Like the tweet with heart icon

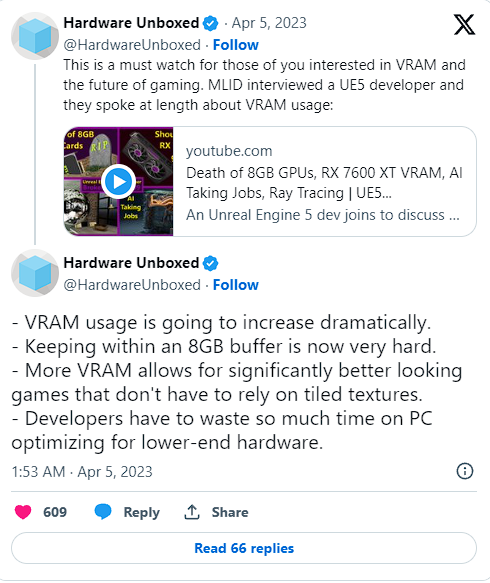(23, 512)
